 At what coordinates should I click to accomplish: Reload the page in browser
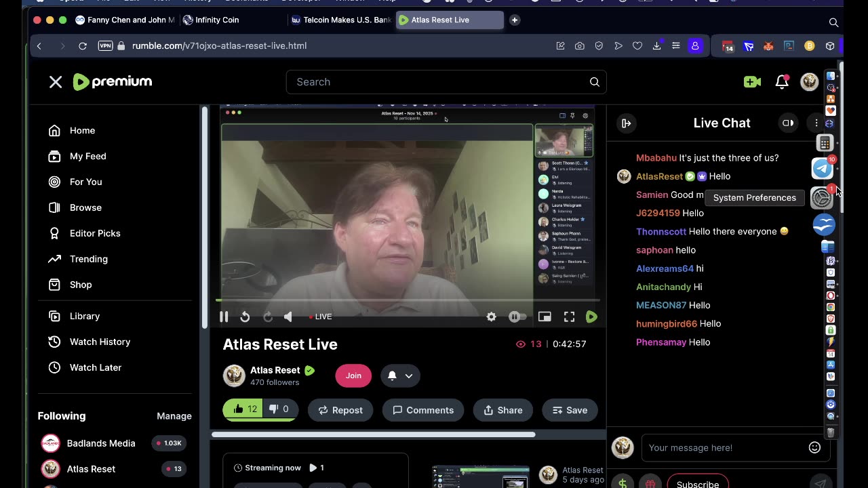83,46
